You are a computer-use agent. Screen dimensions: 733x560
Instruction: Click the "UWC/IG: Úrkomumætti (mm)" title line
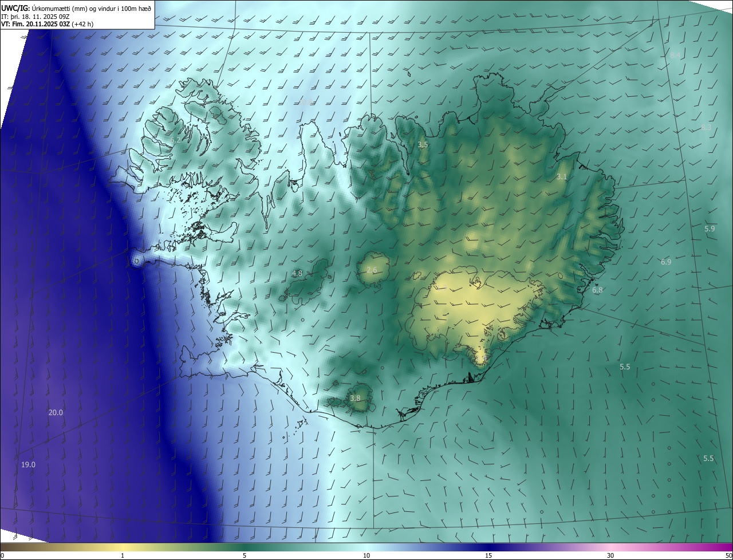[x=76, y=8]
